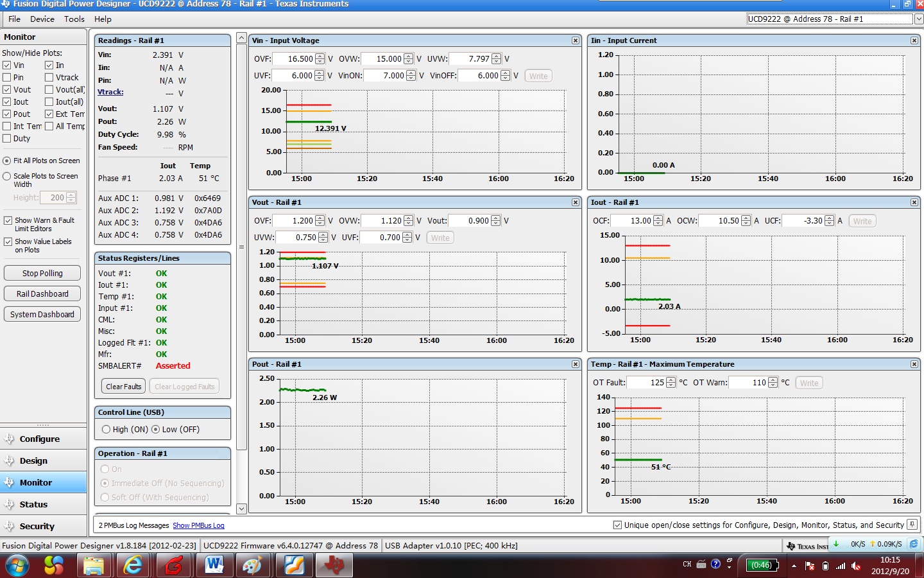Enable the Pin plot checkbox
Image resolution: width=924 pixels, height=578 pixels.
click(x=7, y=78)
